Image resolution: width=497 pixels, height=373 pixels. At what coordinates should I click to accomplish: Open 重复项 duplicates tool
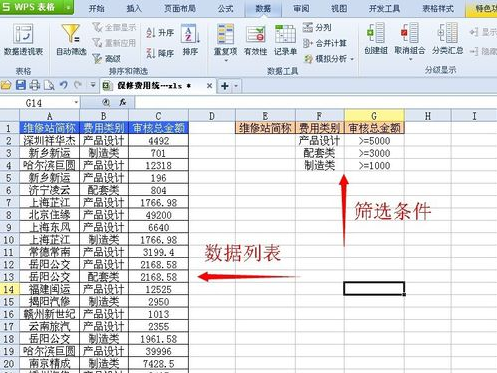(226, 39)
